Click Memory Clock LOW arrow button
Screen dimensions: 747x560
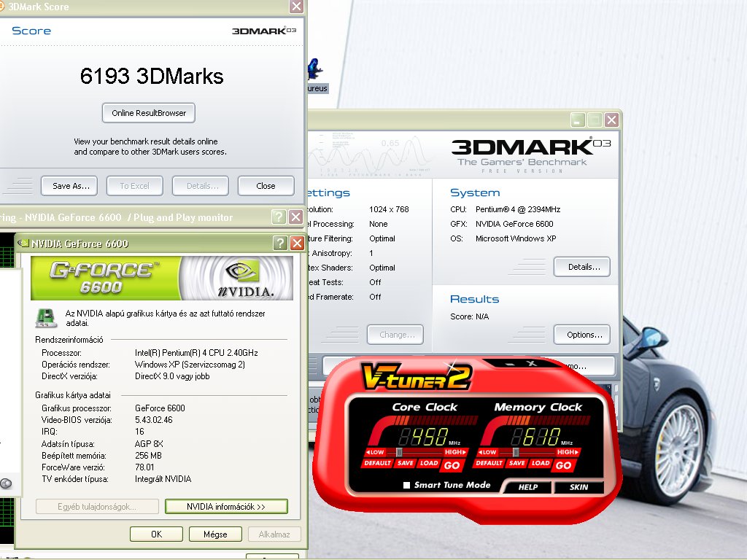point(487,452)
